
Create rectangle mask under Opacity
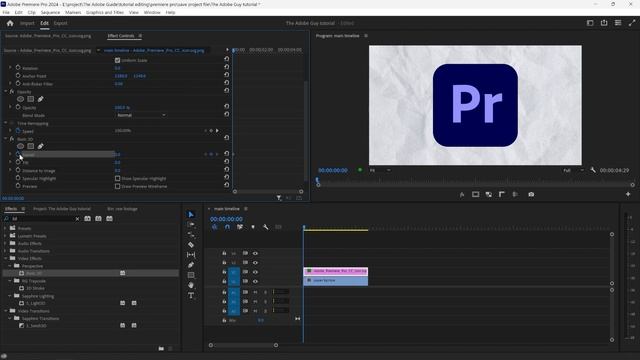pos(31,99)
